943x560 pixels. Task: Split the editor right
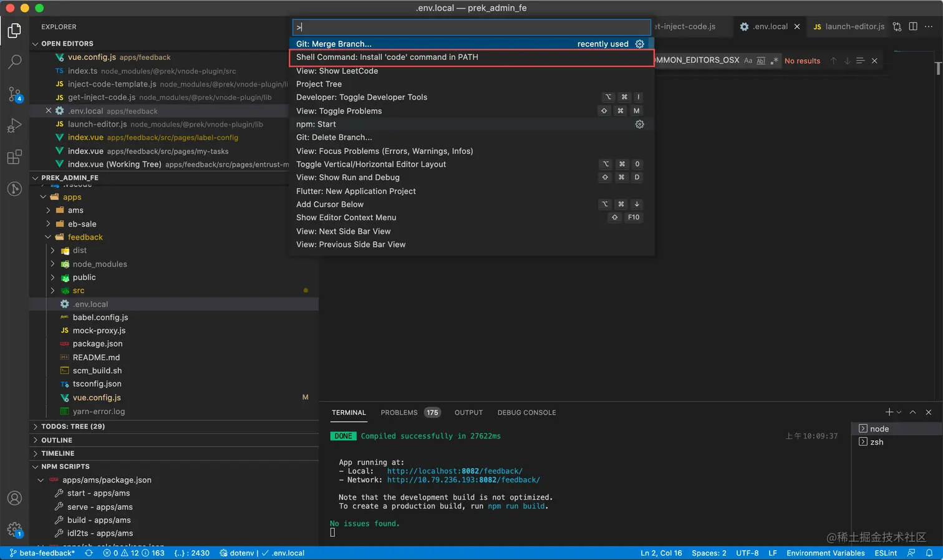[913, 27]
